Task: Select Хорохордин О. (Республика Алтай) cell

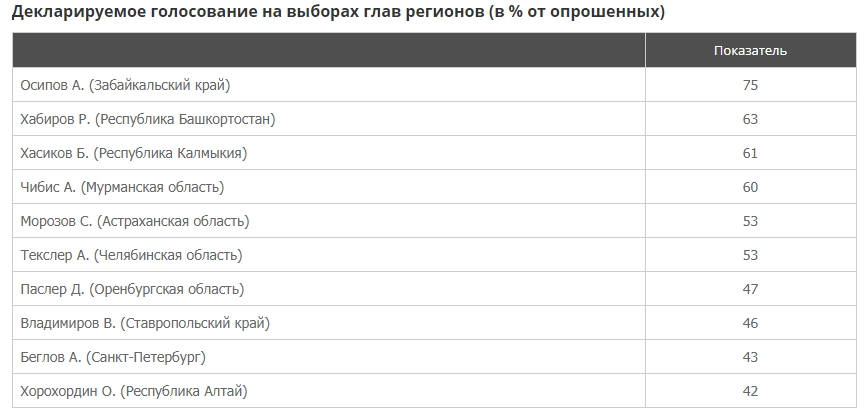Action: pyautogui.click(x=134, y=391)
